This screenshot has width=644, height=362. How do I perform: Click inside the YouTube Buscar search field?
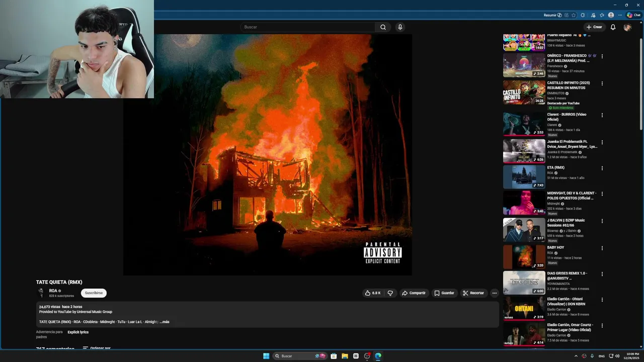tap(308, 27)
